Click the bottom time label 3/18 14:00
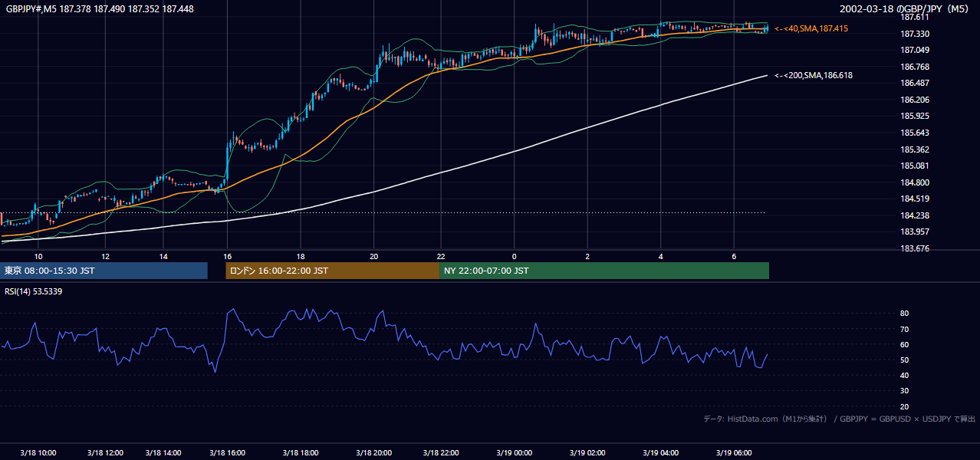This screenshot has height=460, width=980. click(163, 452)
